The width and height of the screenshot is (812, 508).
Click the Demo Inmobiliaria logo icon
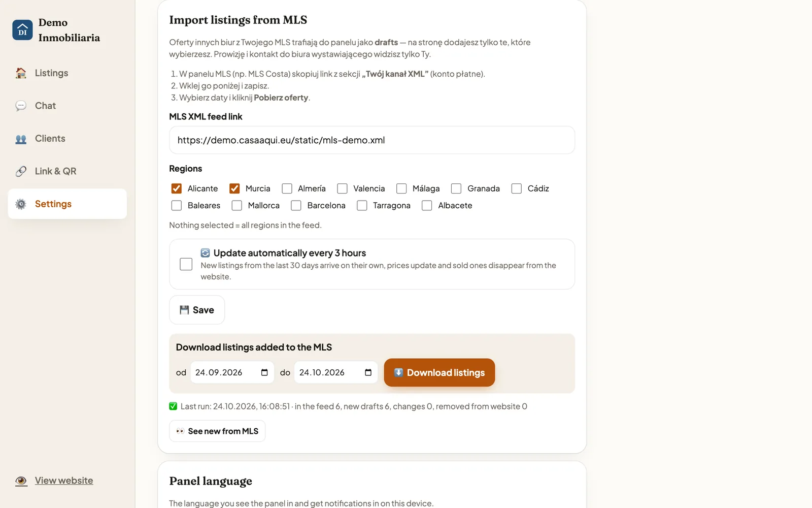pos(22,30)
